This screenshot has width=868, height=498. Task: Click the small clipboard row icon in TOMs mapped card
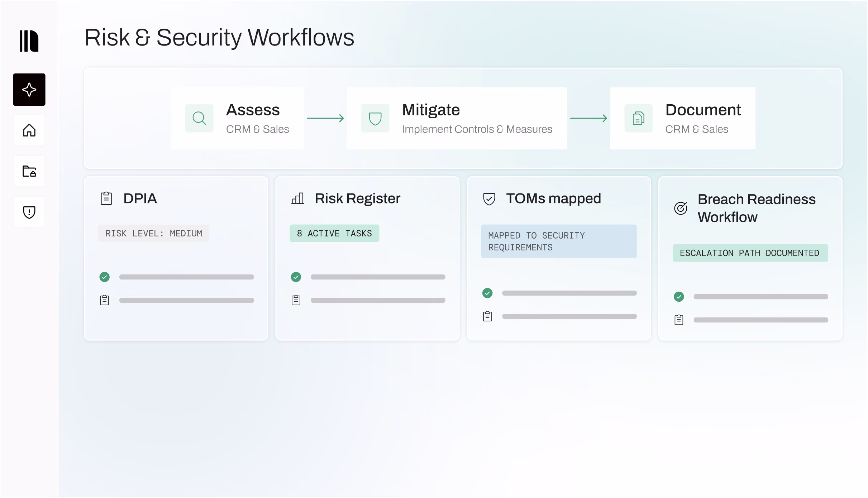point(487,316)
